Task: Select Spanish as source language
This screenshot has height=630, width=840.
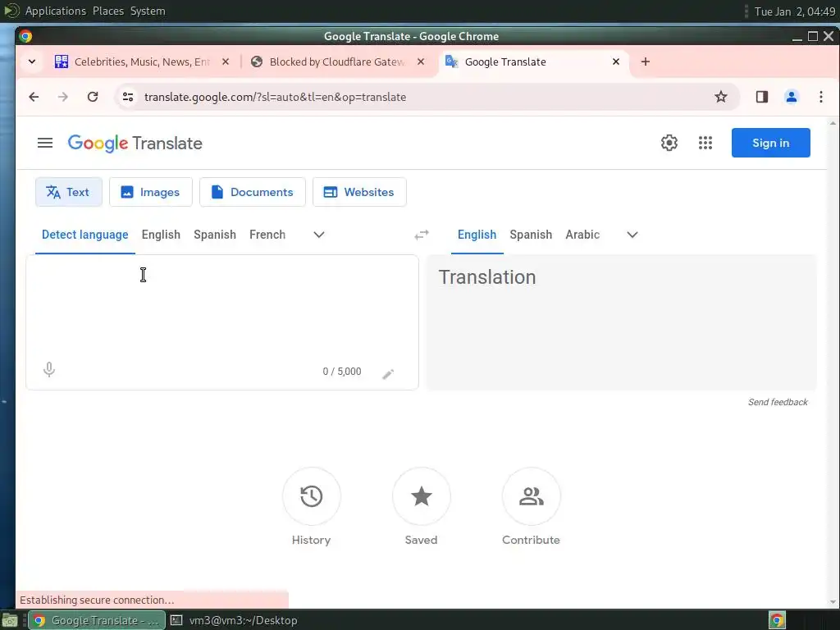Action: (215, 235)
